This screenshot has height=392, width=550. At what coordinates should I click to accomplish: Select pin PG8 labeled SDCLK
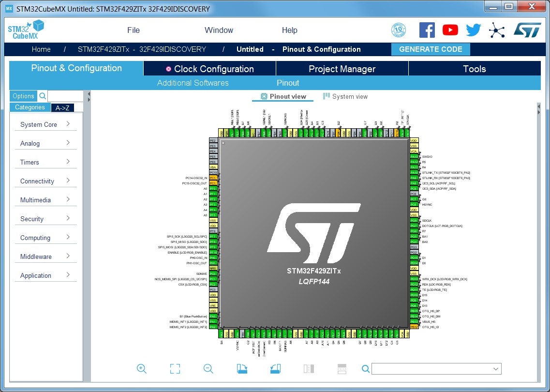coord(414,220)
